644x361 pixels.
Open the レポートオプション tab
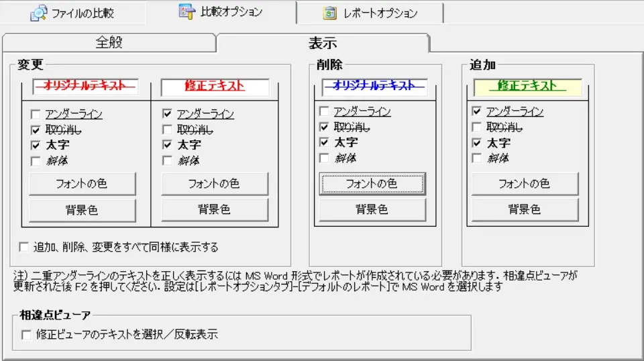click(370, 13)
